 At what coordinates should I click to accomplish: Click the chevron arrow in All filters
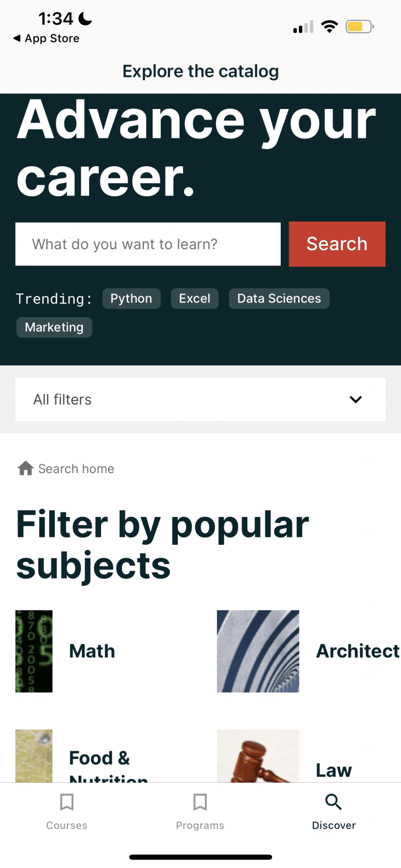(x=355, y=400)
